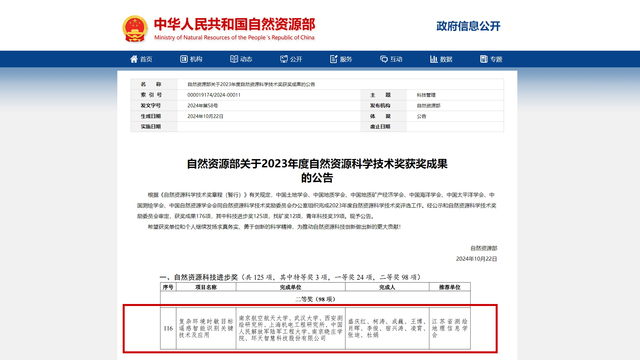Click the bar chart icon beside 数据
Screen dimensions: 640x360
click(433, 59)
